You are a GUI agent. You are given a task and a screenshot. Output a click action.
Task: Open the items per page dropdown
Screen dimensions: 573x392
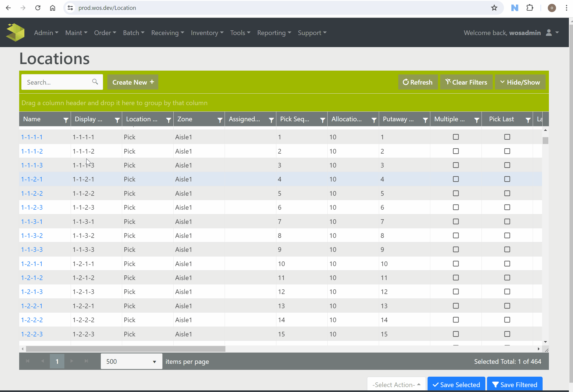(x=131, y=361)
